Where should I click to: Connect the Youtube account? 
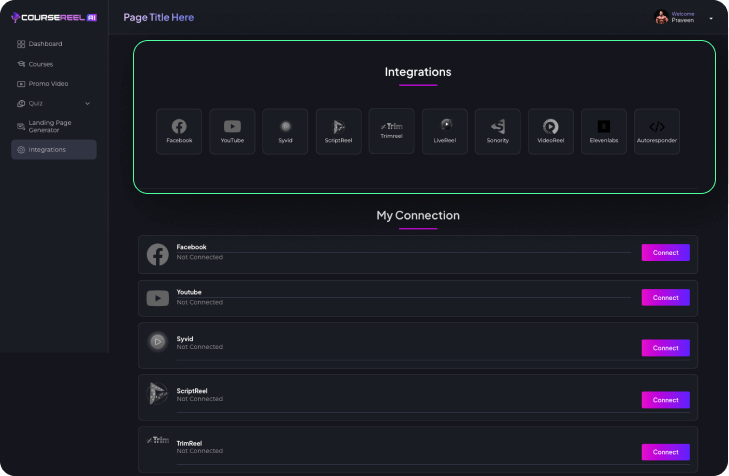pyautogui.click(x=665, y=298)
